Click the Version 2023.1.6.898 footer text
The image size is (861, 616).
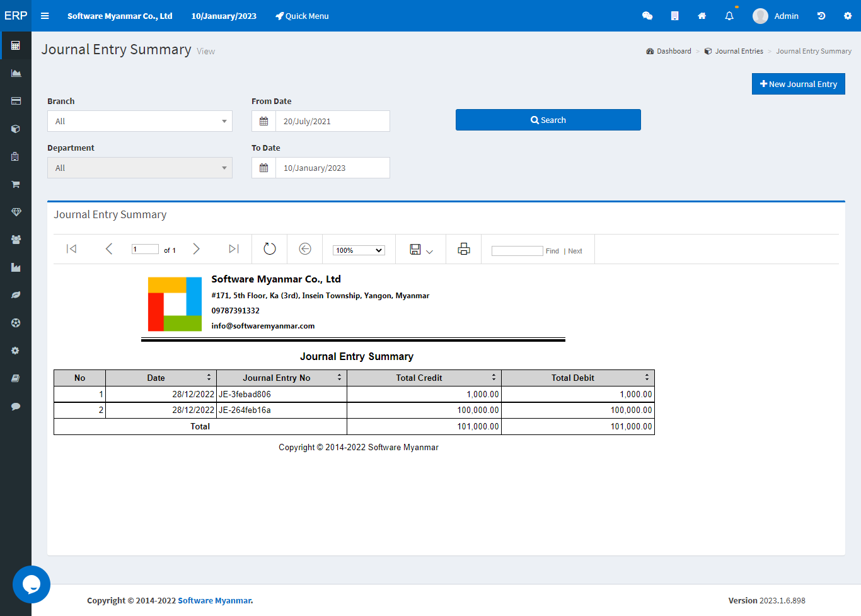click(766, 600)
